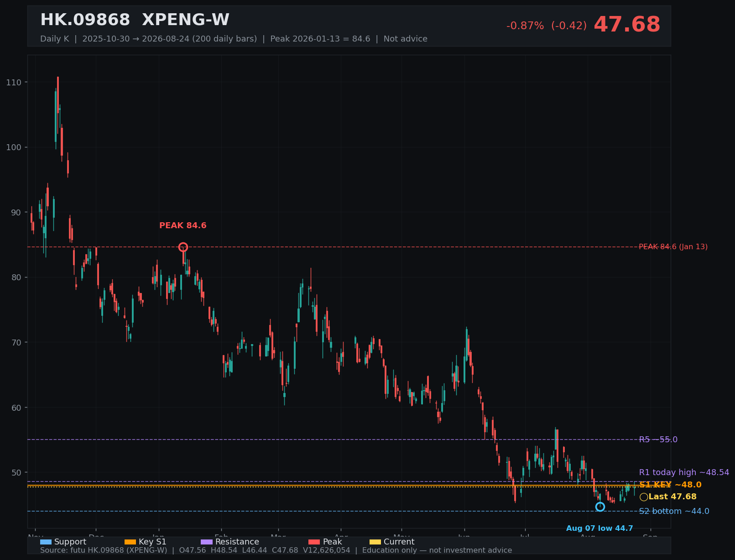Click the blue Support legend swatch

pyautogui.click(x=46, y=542)
